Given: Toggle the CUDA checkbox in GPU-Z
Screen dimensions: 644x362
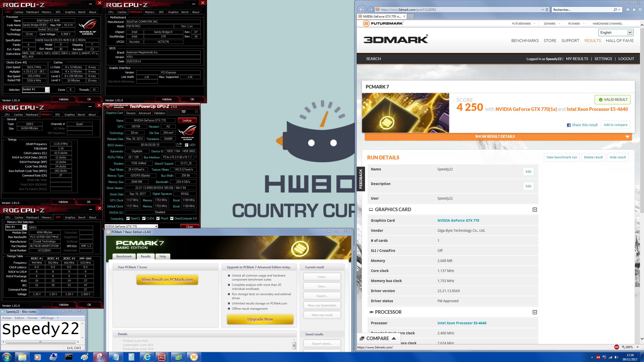Looking at the screenshot, I should pyautogui.click(x=144, y=218).
